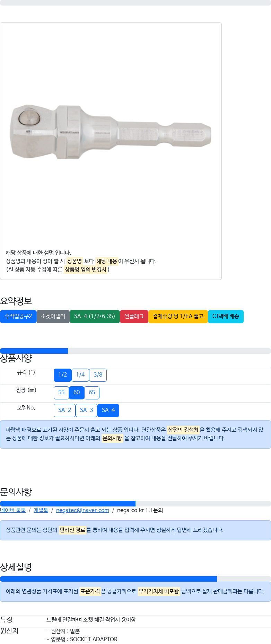Image resolution: width=271 pixels, height=644 pixels.
Task: Click the socket adaptor product image
Action: tap(111, 132)
